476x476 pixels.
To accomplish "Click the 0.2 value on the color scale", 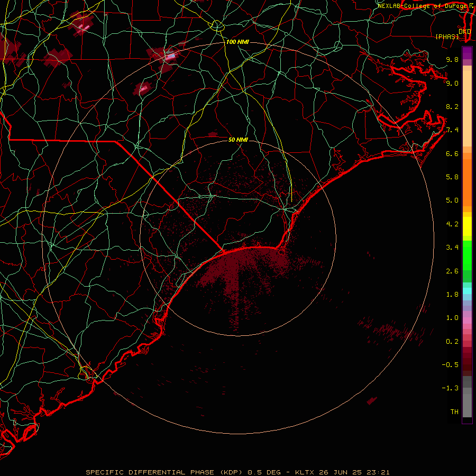I will [x=452, y=342].
